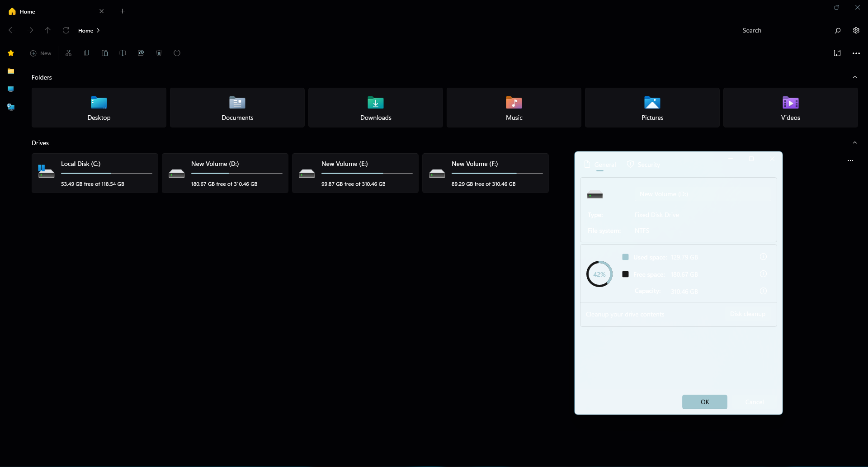Toggle the favorites star in the sidebar
868x467 pixels.
click(x=10, y=53)
